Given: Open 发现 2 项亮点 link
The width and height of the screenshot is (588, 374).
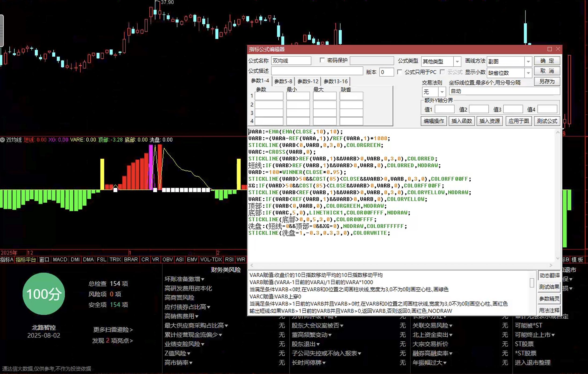Looking at the screenshot, I should 112,340.
